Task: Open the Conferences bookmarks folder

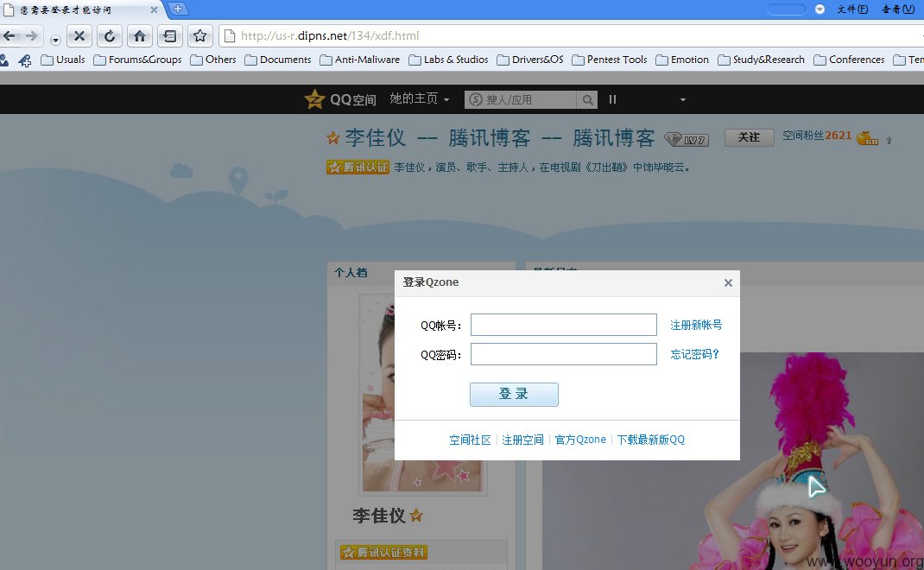Action: [849, 60]
